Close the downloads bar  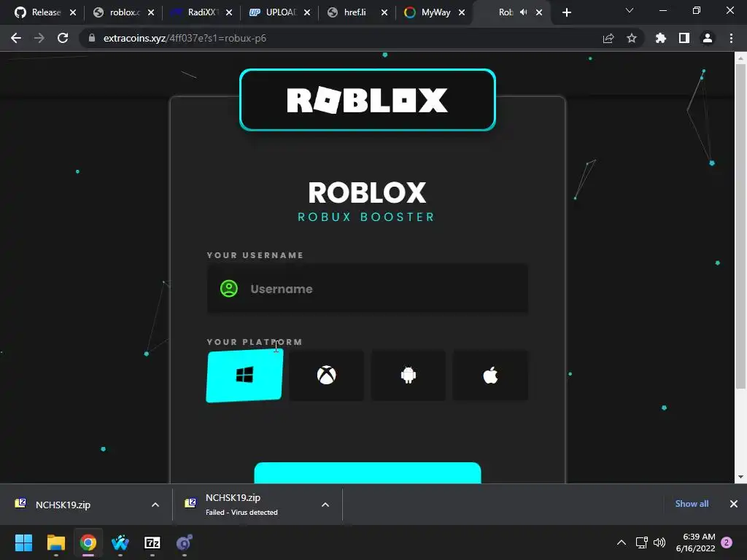[x=734, y=504]
